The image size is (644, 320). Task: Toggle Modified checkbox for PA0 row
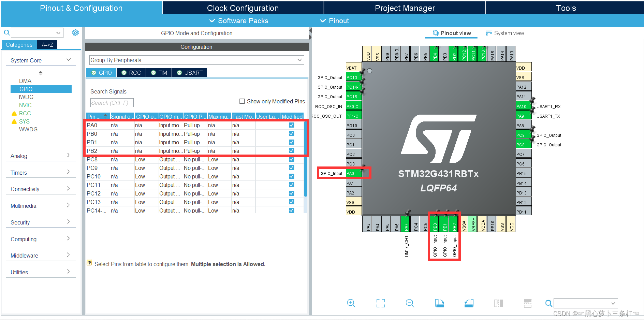pos(291,125)
